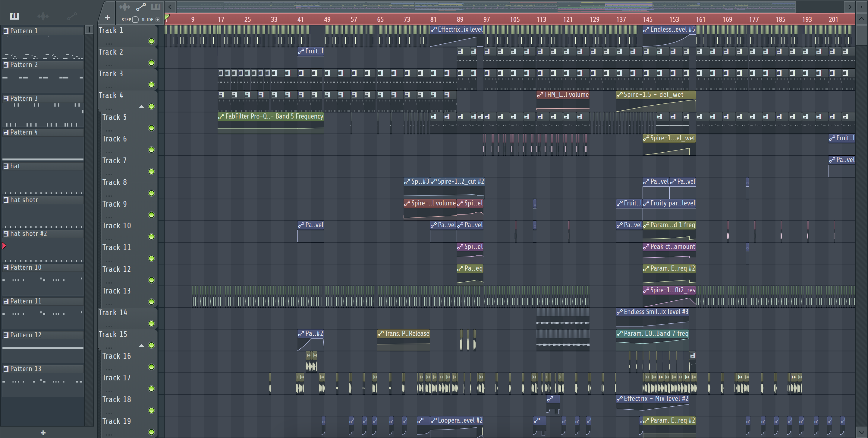This screenshot has width=868, height=438.
Task: Show piano patterns in the picker panel
Action: pyautogui.click(x=14, y=16)
